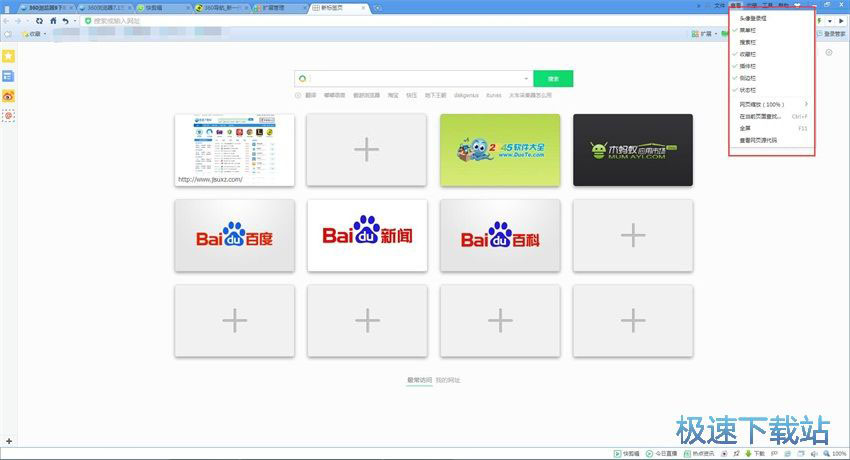
Task: Click the play arrow icon in toolbar
Action: 841,21
